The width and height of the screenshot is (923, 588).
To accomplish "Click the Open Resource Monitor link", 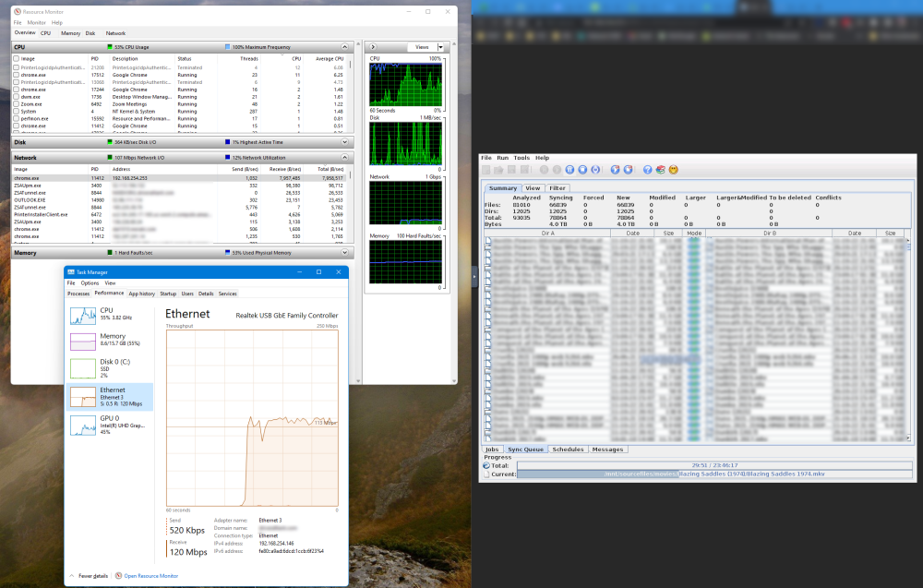I will pos(150,576).
